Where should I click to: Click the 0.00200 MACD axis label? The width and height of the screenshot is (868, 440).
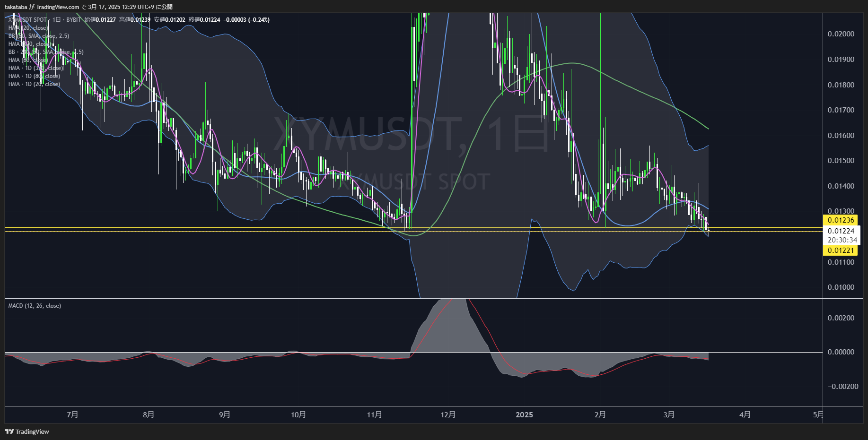[841, 318]
